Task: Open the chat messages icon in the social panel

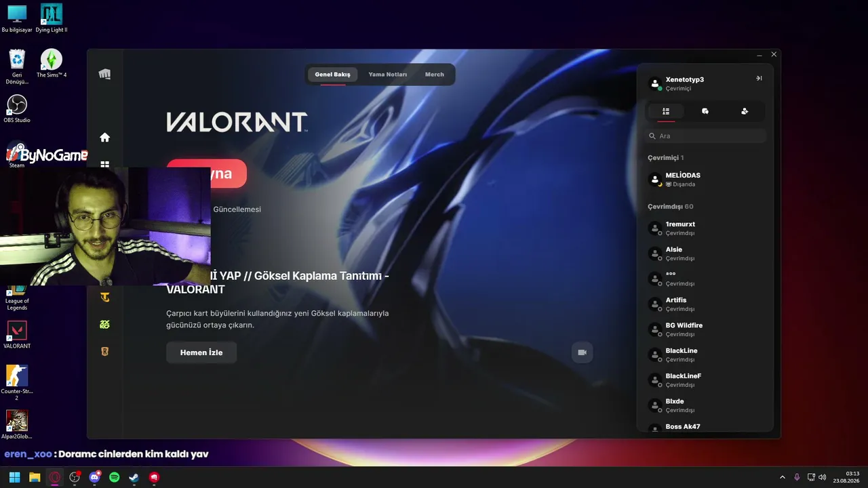Action: 705,111
